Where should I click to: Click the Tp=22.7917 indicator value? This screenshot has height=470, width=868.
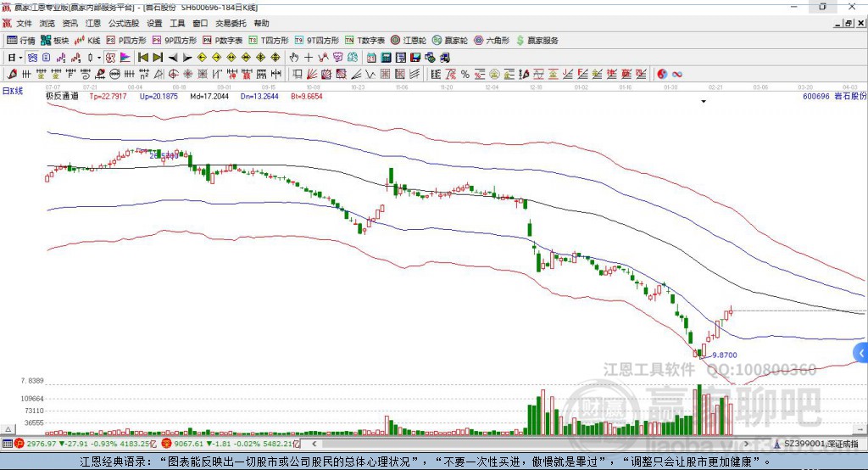point(108,97)
